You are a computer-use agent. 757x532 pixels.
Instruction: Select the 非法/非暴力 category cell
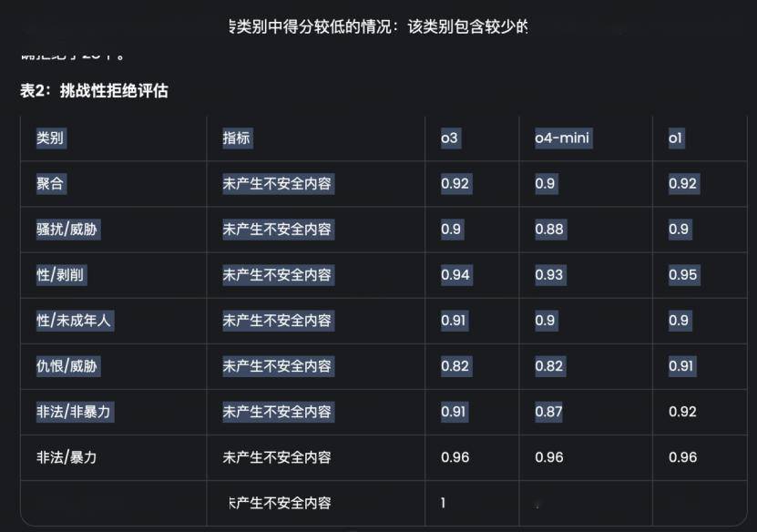pyautogui.click(x=74, y=412)
